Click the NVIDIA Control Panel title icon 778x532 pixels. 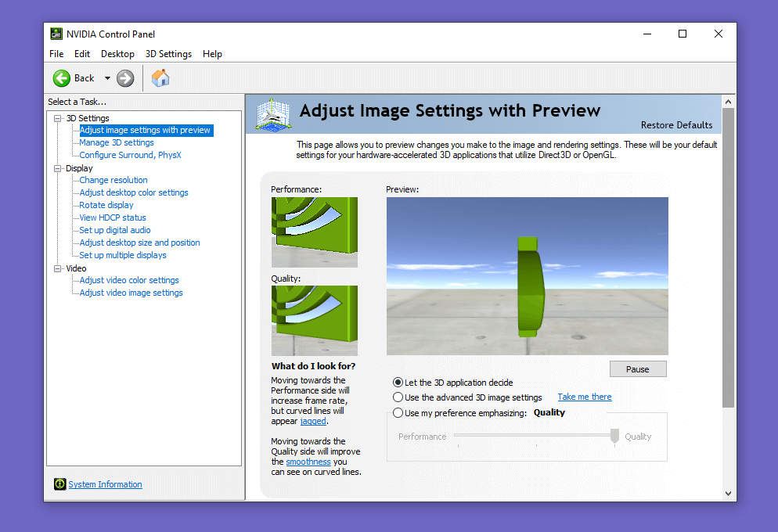pos(56,34)
